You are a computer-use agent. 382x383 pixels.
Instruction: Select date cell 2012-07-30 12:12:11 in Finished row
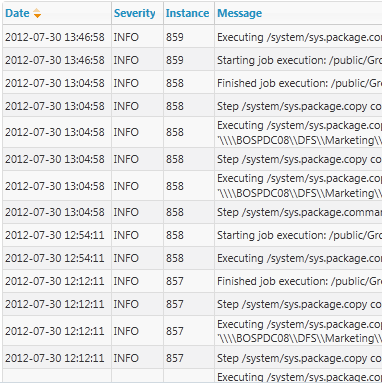[55, 281]
